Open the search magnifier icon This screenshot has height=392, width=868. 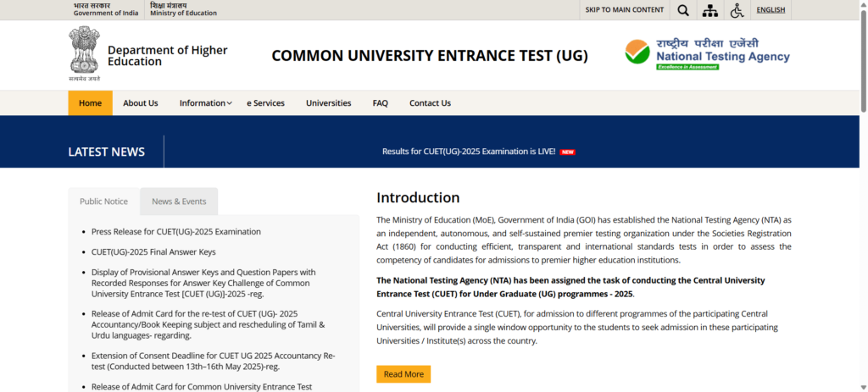pyautogui.click(x=683, y=10)
